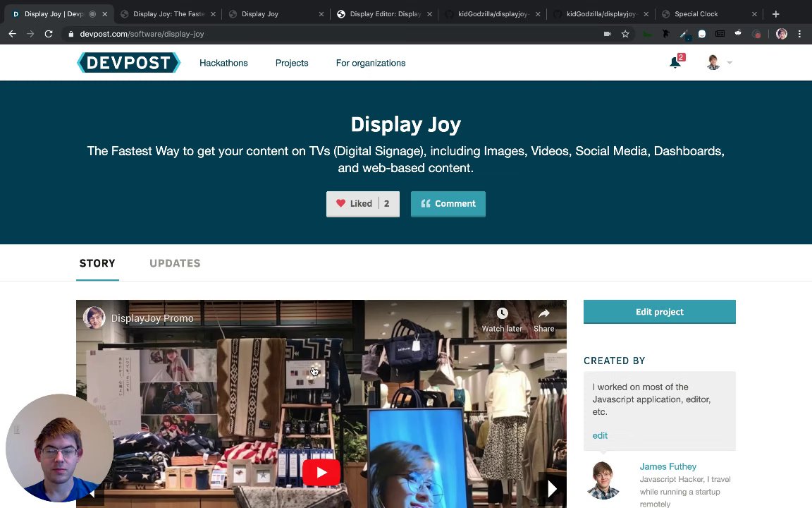The height and width of the screenshot is (508, 812).
Task: Open James Futhey profile link
Action: [x=668, y=466]
